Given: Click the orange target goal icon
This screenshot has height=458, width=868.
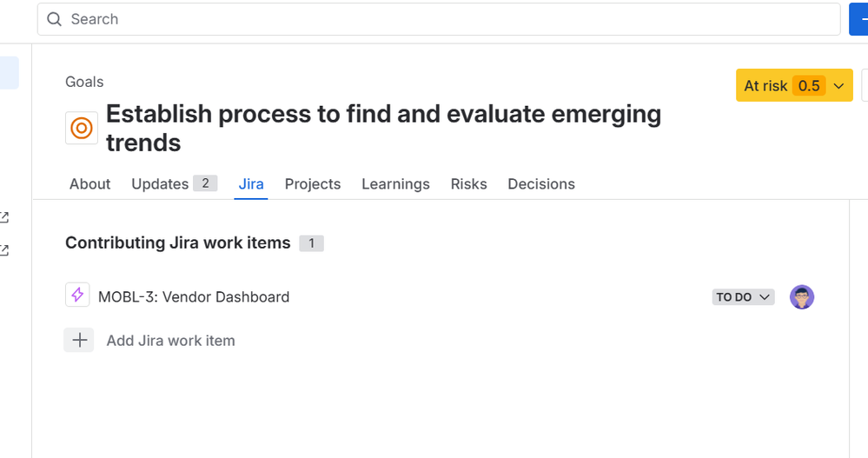Looking at the screenshot, I should click(x=82, y=129).
